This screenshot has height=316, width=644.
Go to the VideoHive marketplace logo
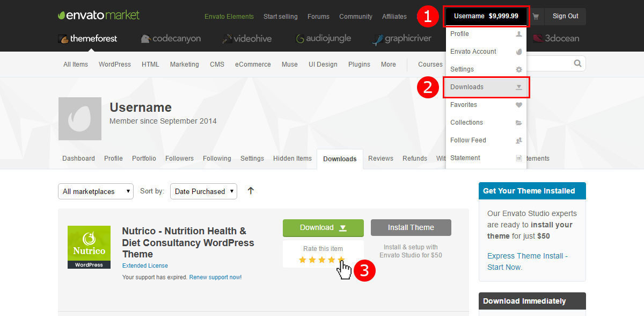click(x=247, y=39)
